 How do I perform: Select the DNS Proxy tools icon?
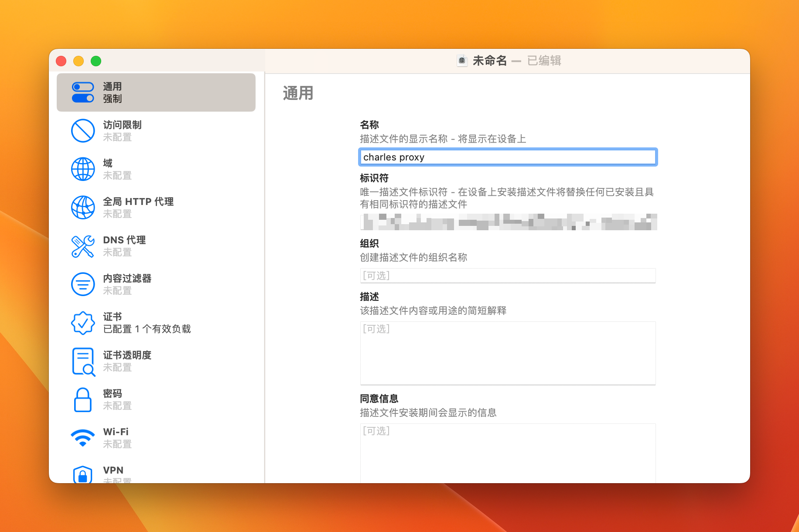pyautogui.click(x=83, y=246)
